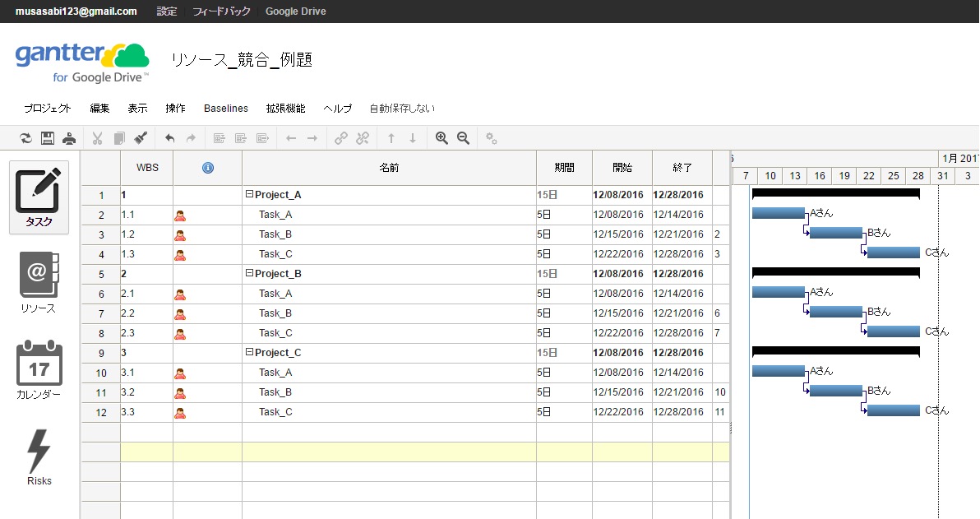Click the Undo arrow in the toolbar

click(x=170, y=138)
